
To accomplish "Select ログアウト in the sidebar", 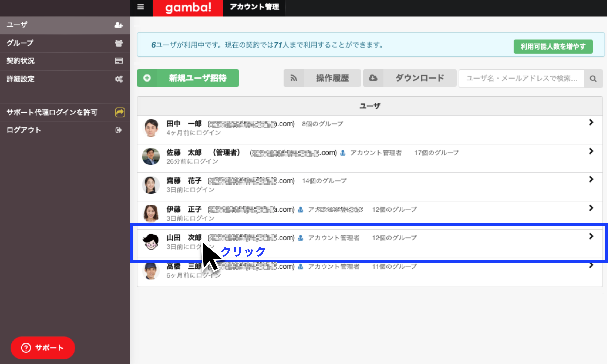I will tap(65, 130).
